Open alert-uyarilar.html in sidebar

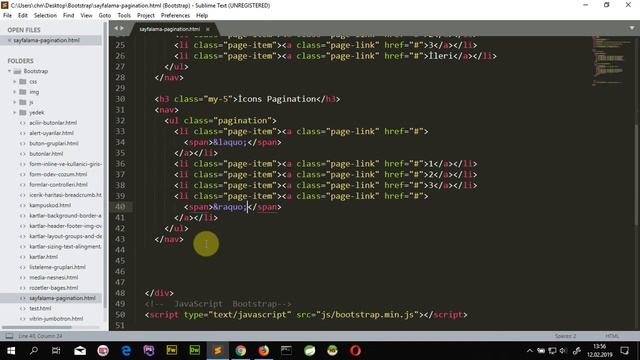coord(51,133)
